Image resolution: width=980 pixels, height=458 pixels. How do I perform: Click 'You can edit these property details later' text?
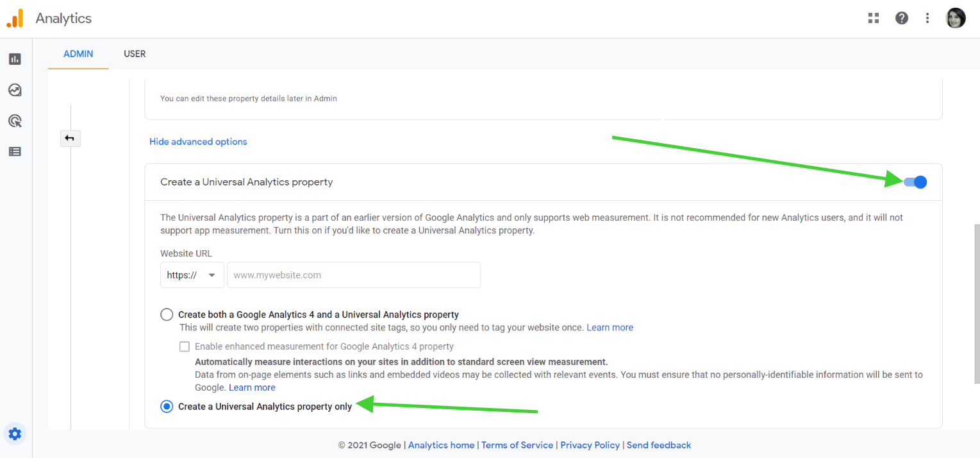[x=249, y=99]
